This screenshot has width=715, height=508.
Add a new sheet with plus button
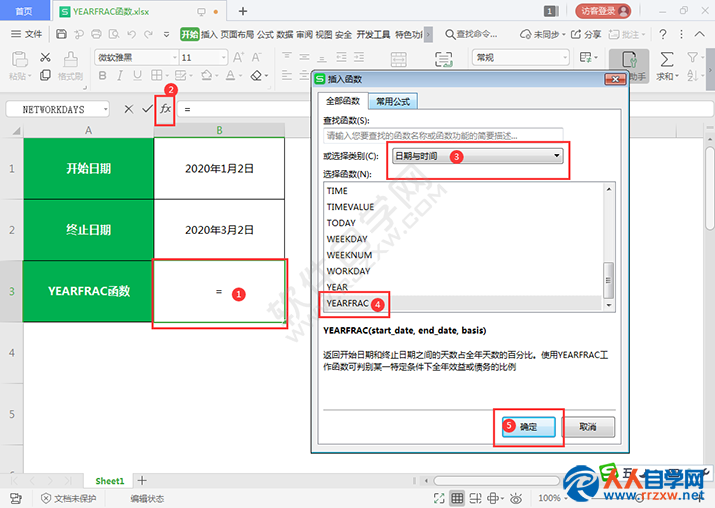click(142, 480)
